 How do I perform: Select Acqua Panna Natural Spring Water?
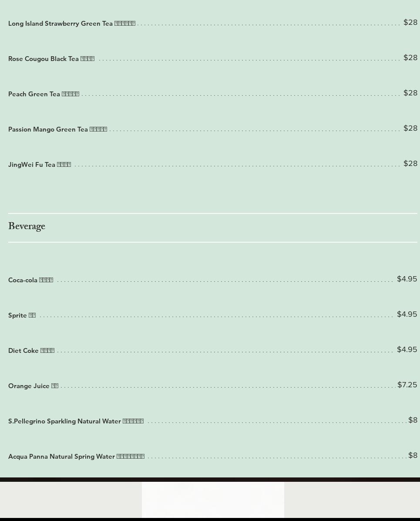coord(76,457)
